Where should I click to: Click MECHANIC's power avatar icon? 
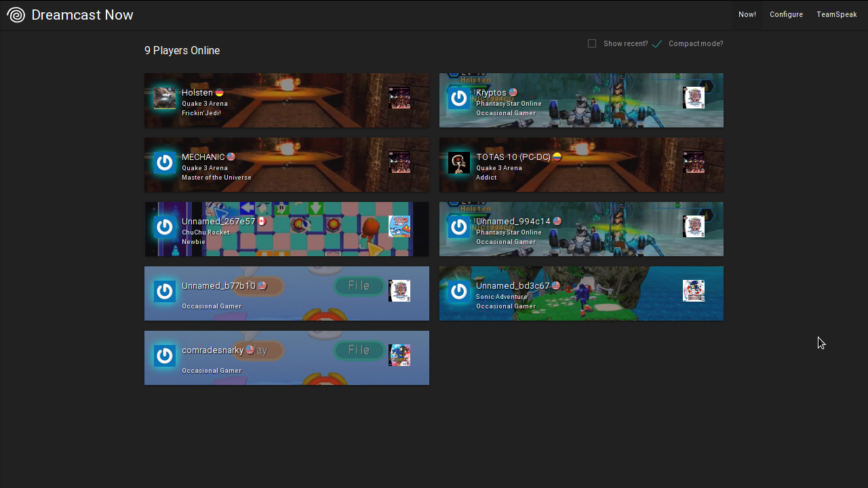pos(165,163)
